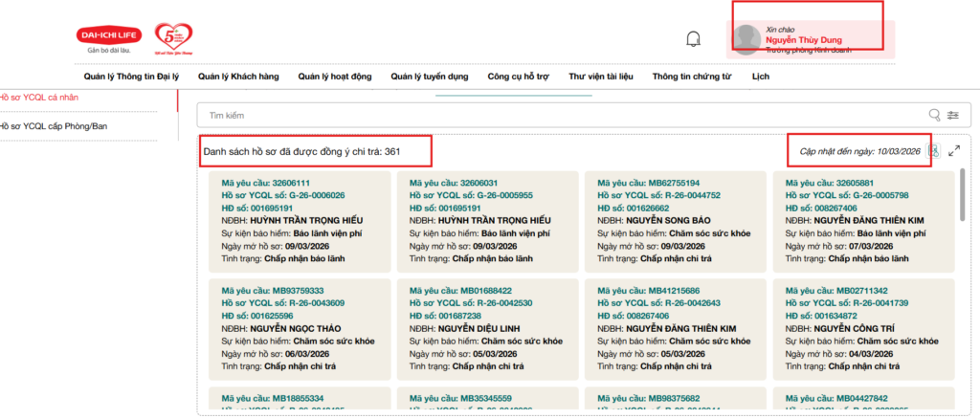Open the Công cụ hỗ trợ menu
This screenshot has height=419, width=980.
tap(520, 77)
